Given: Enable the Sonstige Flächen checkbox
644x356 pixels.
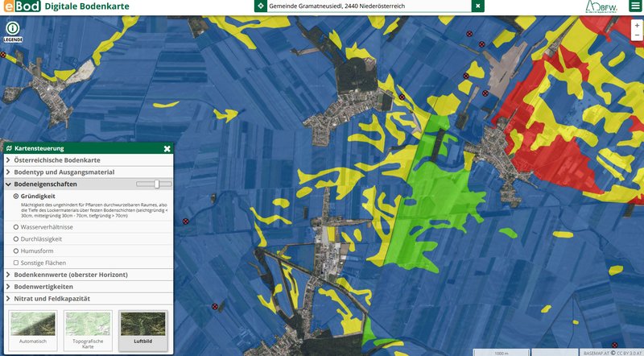Looking at the screenshot, I should 16,263.
